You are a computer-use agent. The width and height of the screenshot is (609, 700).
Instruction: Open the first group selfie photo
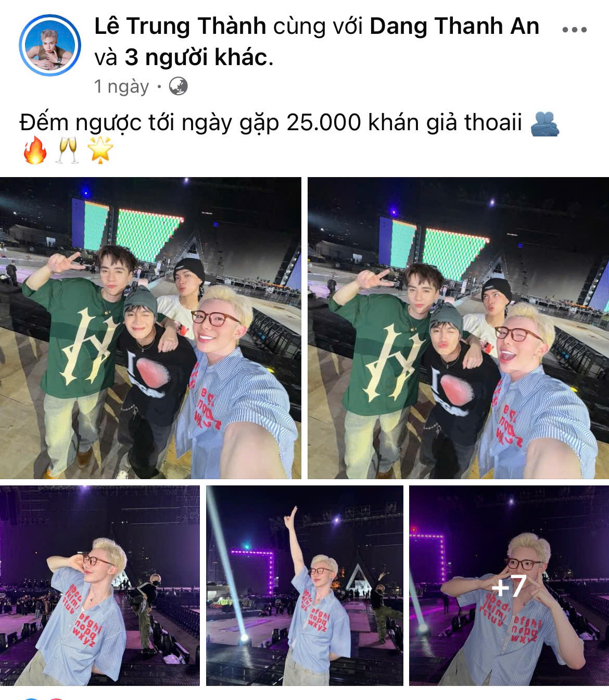(x=150, y=328)
